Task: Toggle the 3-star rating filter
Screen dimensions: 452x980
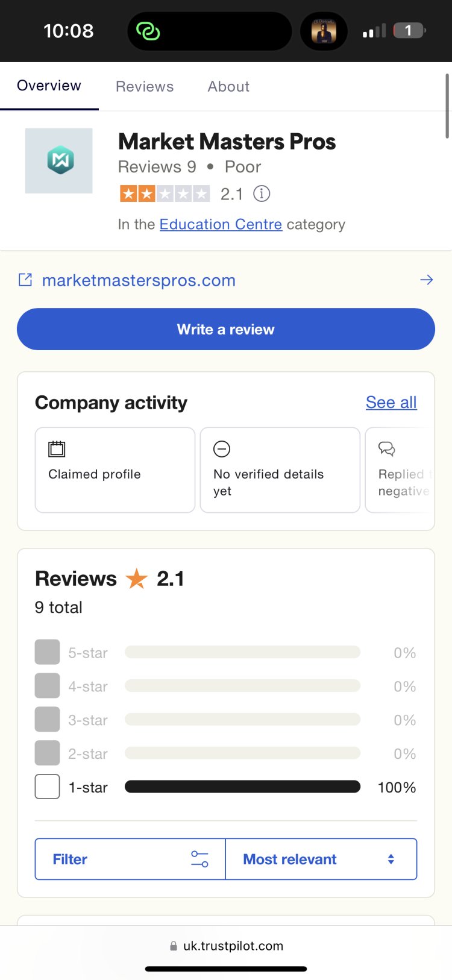Action: click(47, 719)
